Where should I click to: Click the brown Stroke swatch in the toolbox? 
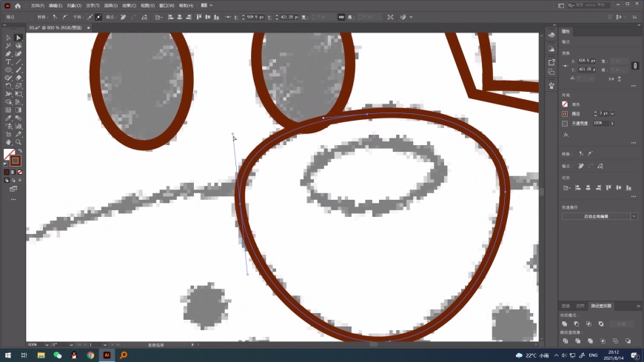[16, 161]
